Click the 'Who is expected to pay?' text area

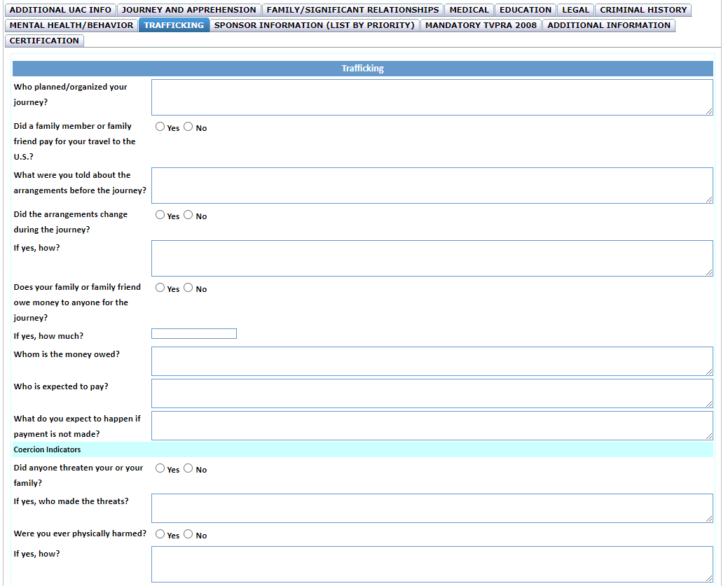(432, 393)
